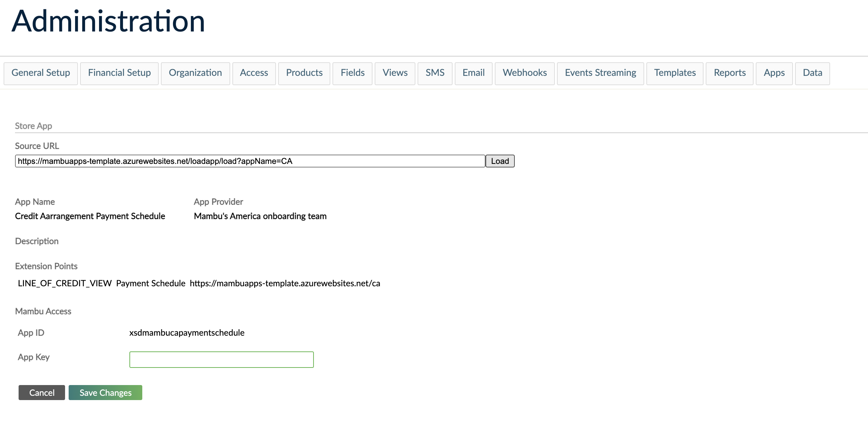Click into the App Key field

pos(221,360)
